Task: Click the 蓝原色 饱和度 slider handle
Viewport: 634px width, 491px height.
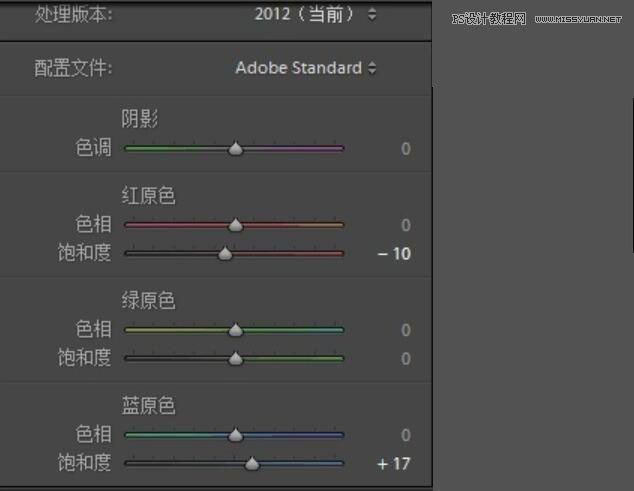Action: click(252, 463)
